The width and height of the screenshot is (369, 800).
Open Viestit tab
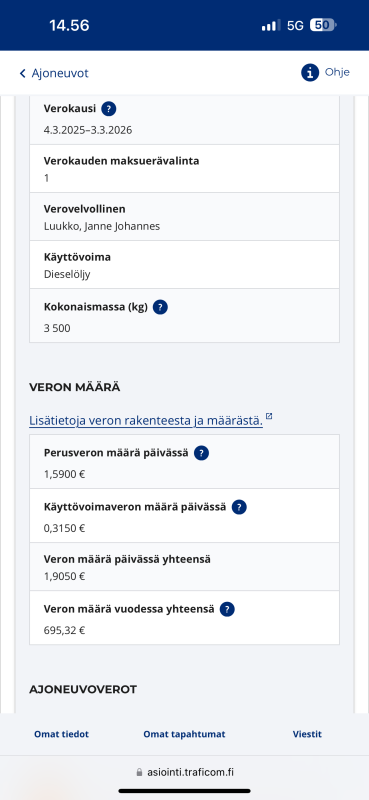coord(307,734)
